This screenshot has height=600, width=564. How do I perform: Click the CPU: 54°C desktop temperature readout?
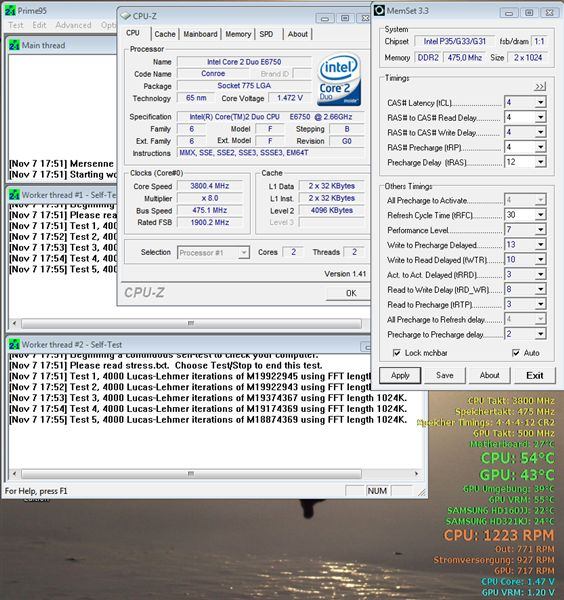pos(517,458)
